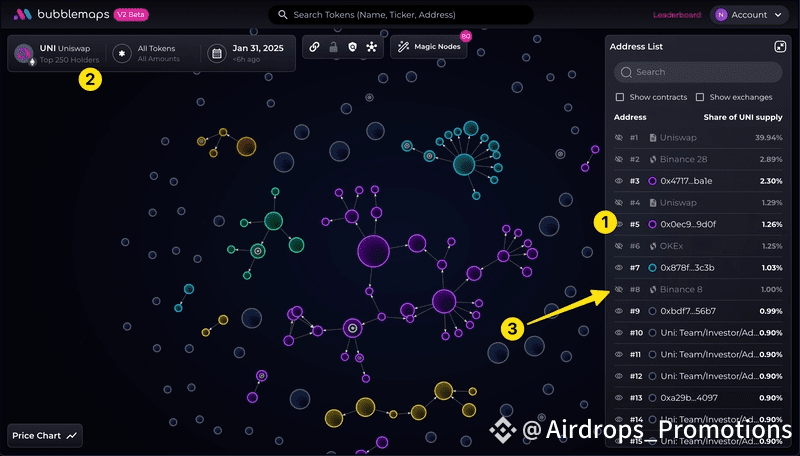Click the exchange icon on Binance 28 row

tap(653, 159)
